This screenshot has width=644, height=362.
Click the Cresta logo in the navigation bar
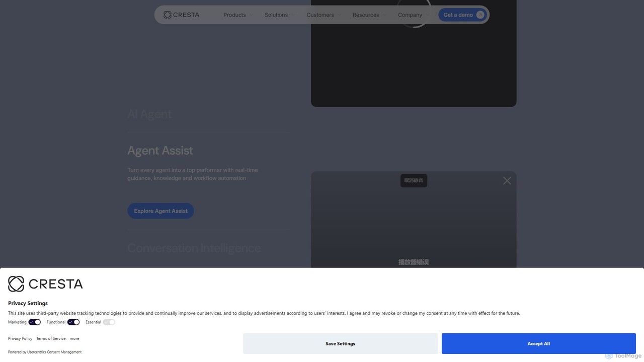click(182, 15)
